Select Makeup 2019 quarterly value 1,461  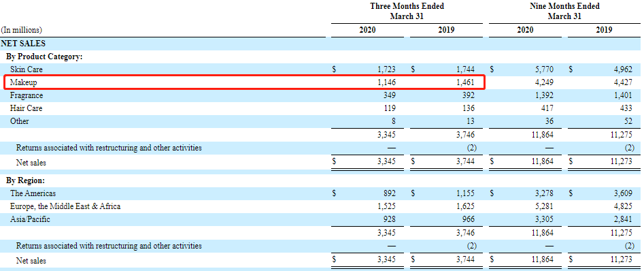point(465,82)
